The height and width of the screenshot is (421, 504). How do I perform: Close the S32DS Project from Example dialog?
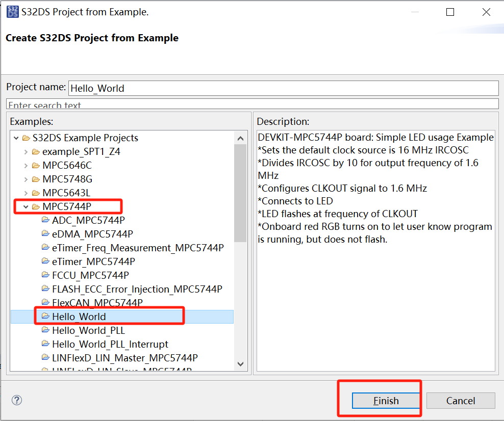coord(486,12)
